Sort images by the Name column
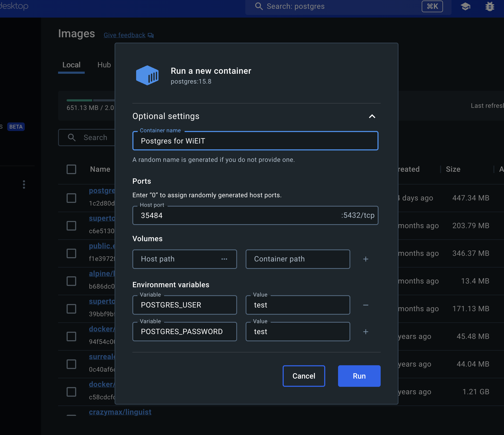The height and width of the screenshot is (435, 504). point(100,169)
